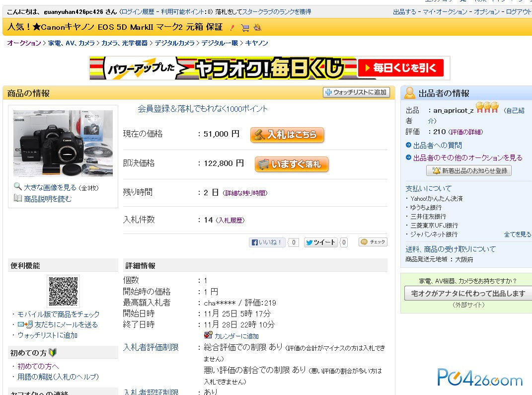Register for 新着出品のお知らせ登録 alerts
The width and height of the screenshot is (532, 395).
469,170
